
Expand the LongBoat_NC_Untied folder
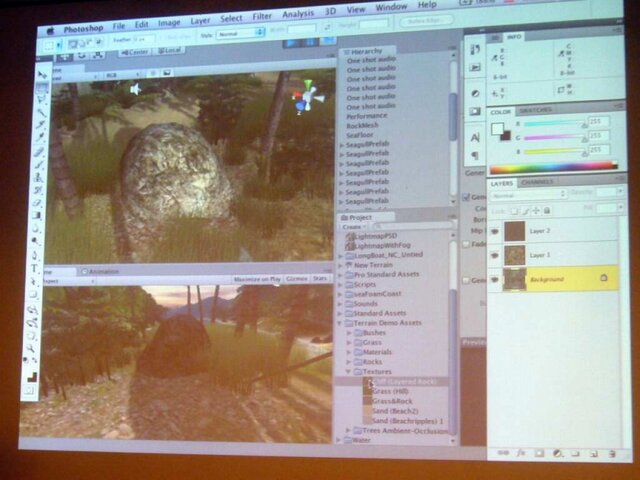[340, 256]
